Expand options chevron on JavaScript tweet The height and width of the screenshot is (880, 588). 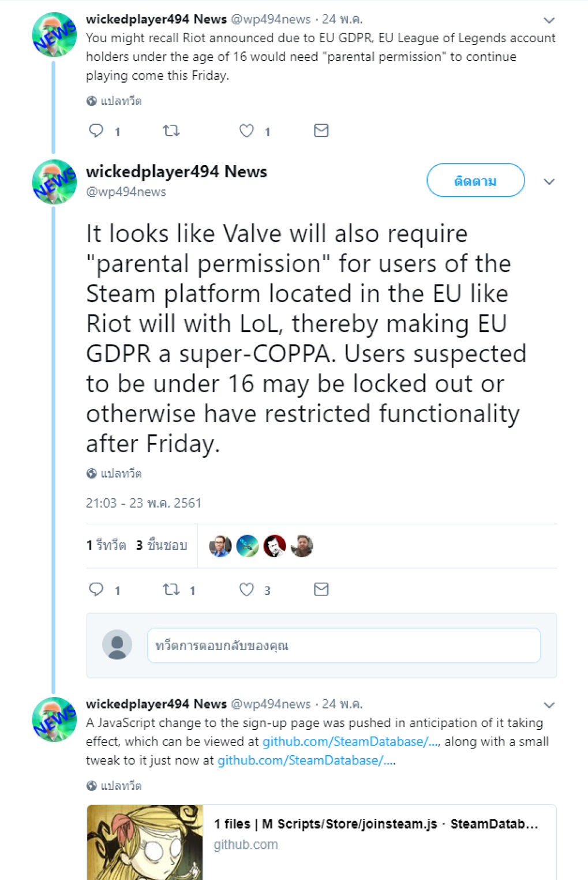click(549, 705)
